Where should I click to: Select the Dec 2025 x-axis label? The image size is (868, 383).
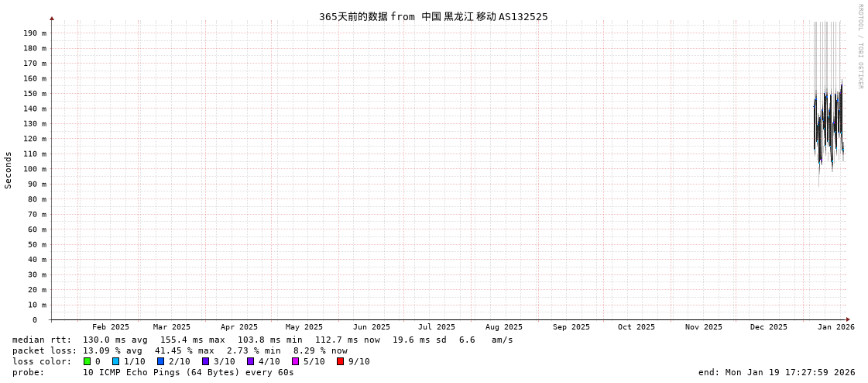tap(768, 327)
